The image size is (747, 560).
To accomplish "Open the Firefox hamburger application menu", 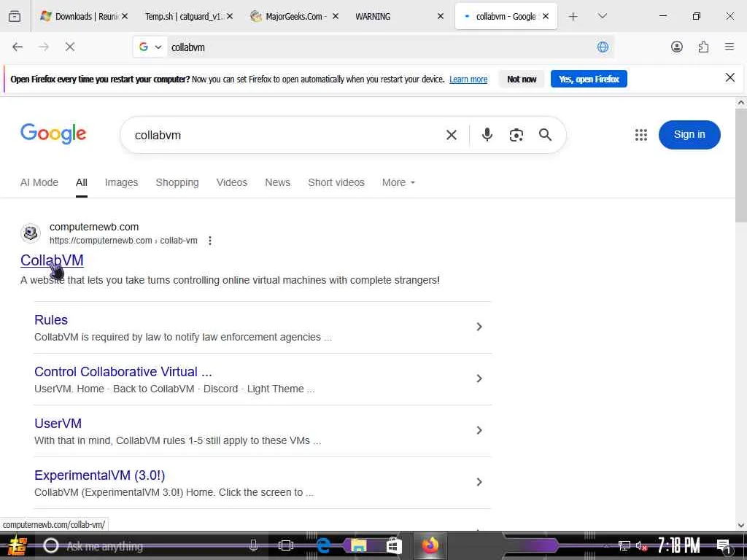I will 729,47.
